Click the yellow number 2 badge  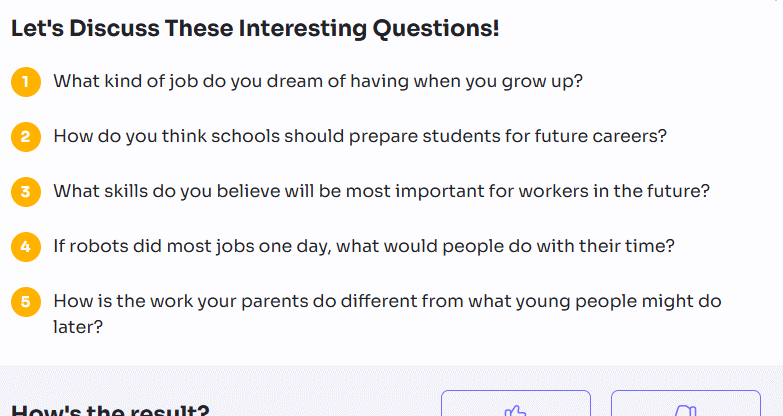26,136
